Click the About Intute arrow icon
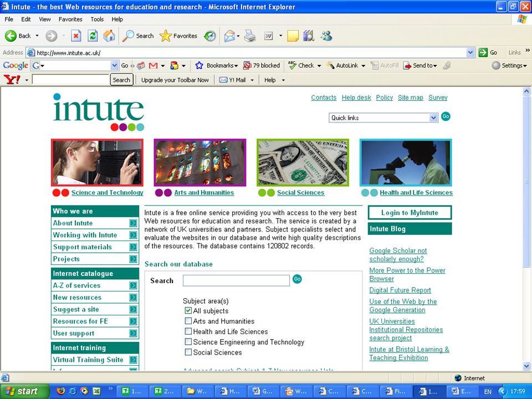The width and height of the screenshot is (532, 399). [x=134, y=223]
